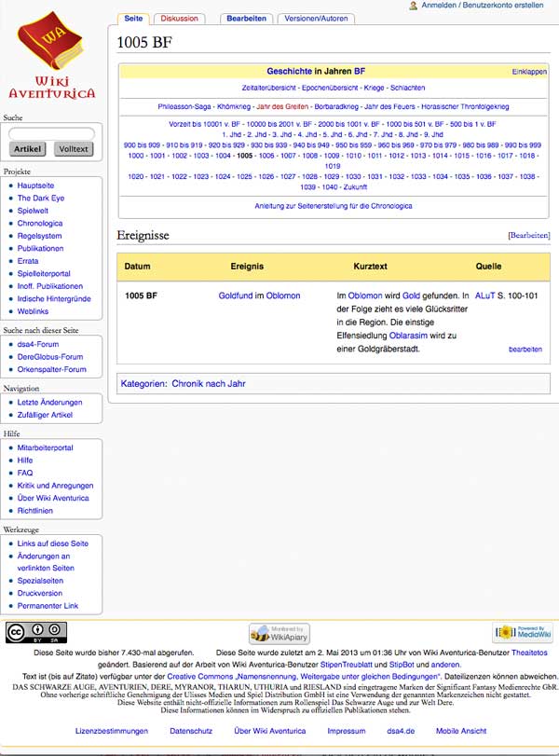
Task: Open The Dark Eye sidebar link
Action: coord(40,199)
